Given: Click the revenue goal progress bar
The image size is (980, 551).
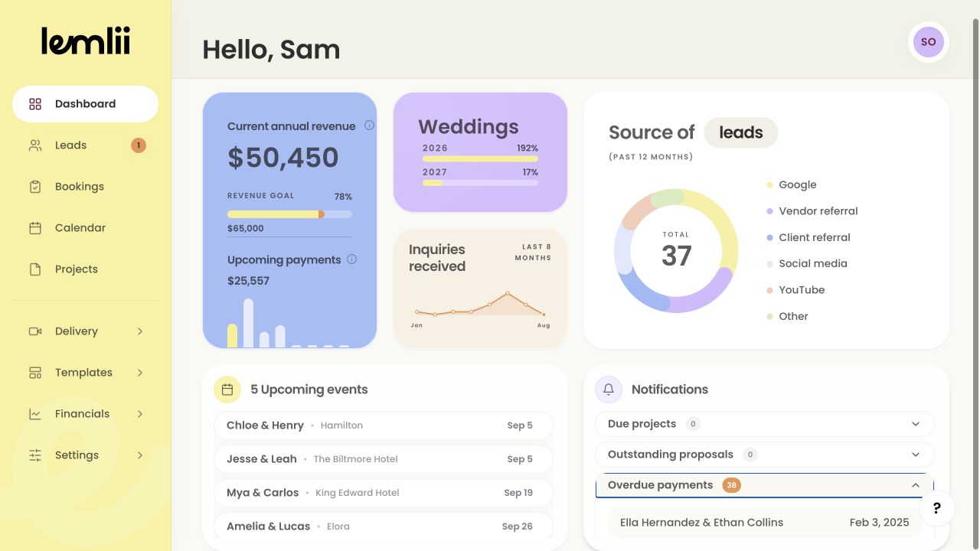Looking at the screenshot, I should tap(289, 214).
